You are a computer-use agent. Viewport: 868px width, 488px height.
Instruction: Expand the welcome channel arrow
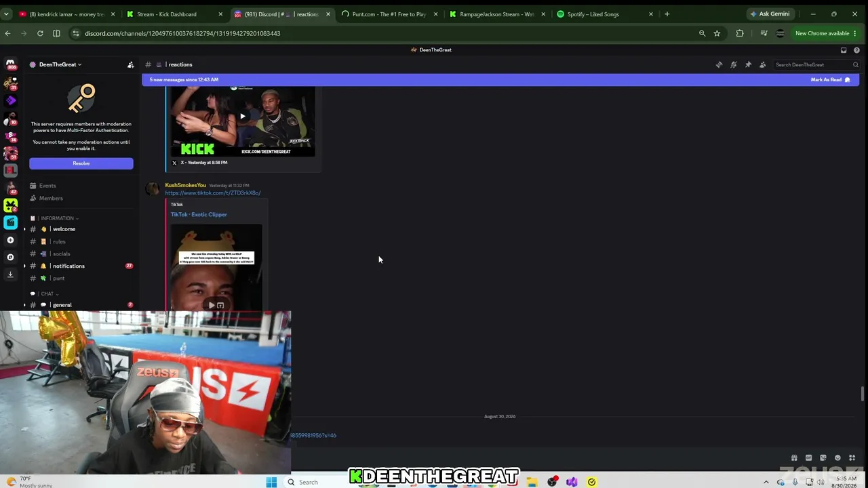(x=24, y=229)
